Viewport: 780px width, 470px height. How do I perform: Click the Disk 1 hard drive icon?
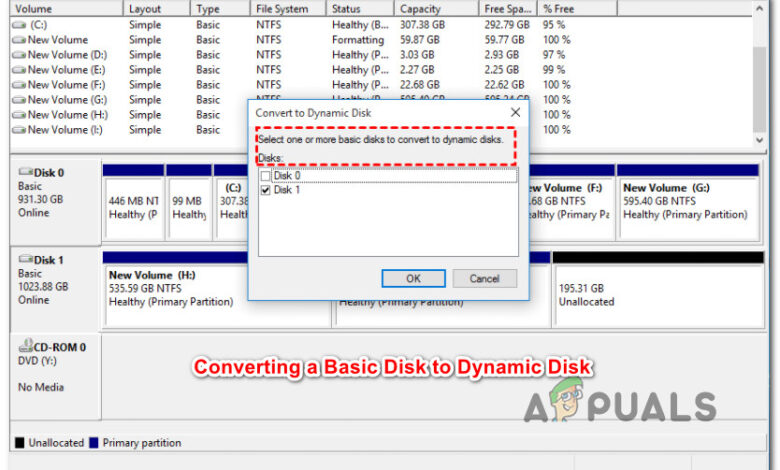(25, 259)
